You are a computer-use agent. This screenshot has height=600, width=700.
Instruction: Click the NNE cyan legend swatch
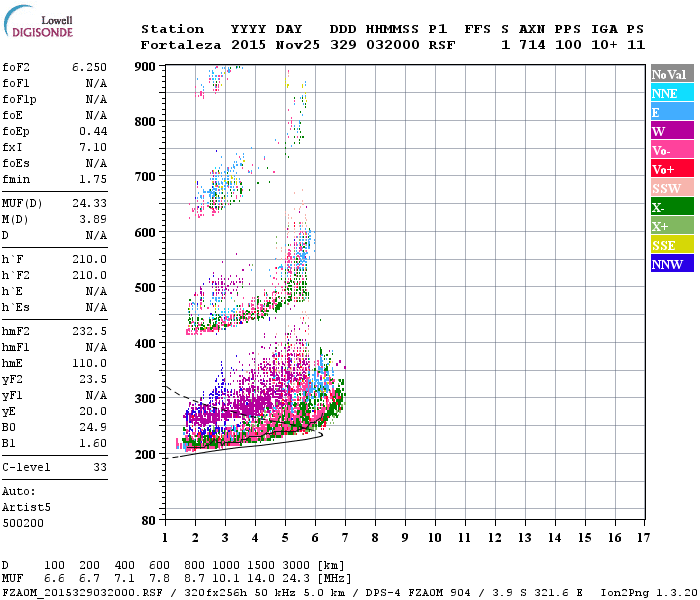[x=671, y=93]
